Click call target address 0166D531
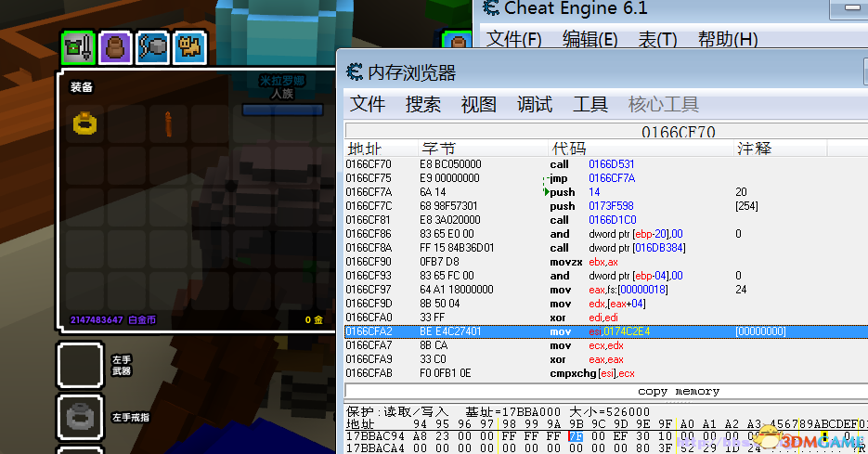The height and width of the screenshot is (454, 868). point(611,164)
